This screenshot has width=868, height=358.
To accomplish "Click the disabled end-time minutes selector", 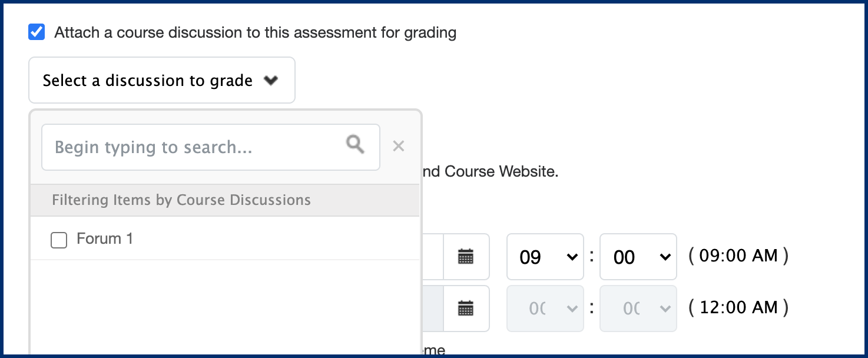I will (638, 308).
